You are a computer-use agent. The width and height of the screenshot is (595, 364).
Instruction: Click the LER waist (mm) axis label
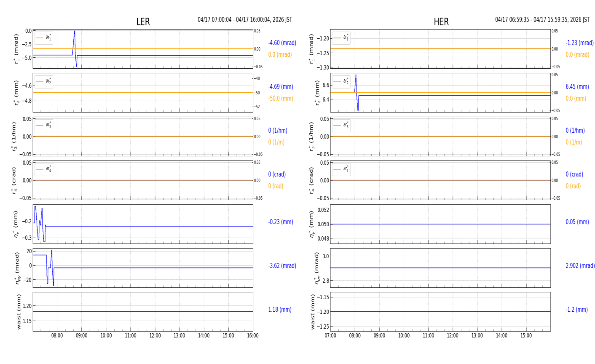click(18, 312)
